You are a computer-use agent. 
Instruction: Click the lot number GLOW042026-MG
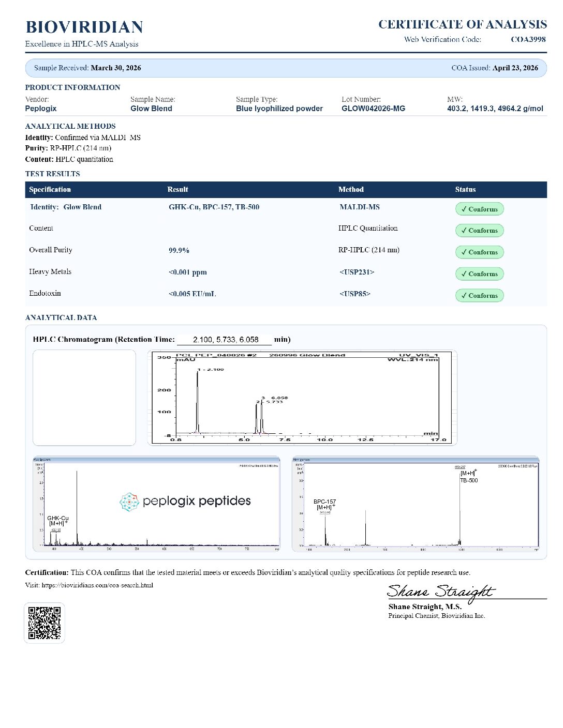(x=374, y=109)
